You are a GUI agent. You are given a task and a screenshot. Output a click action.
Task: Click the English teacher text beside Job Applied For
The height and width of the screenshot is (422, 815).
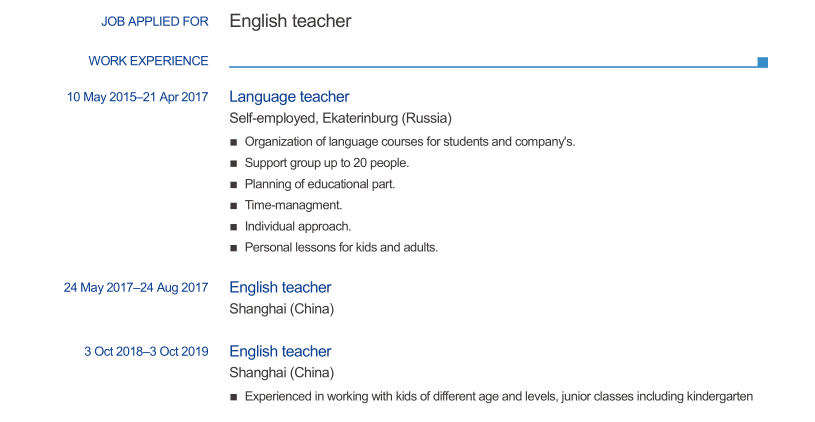[x=290, y=21]
